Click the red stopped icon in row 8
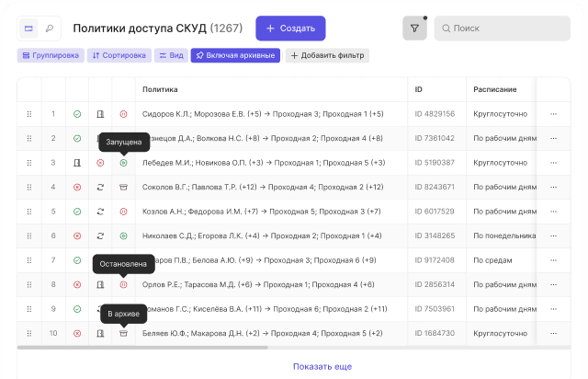Screen dimensions: 588x379 coord(123,285)
